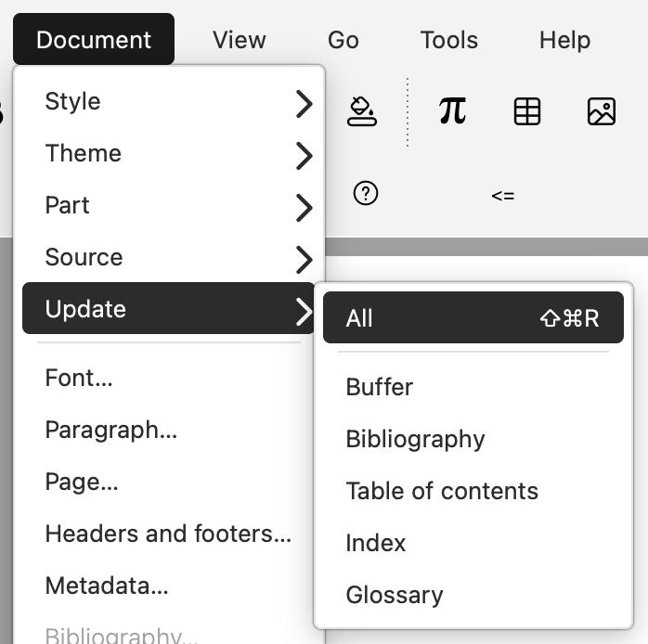
Task: Update the Bibliography from the submenu
Action: click(415, 439)
